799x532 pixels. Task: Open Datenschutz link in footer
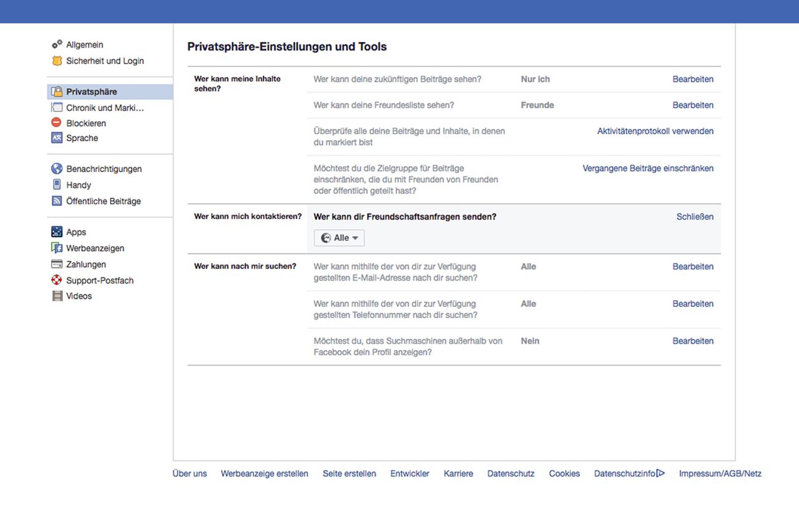pyautogui.click(x=510, y=473)
